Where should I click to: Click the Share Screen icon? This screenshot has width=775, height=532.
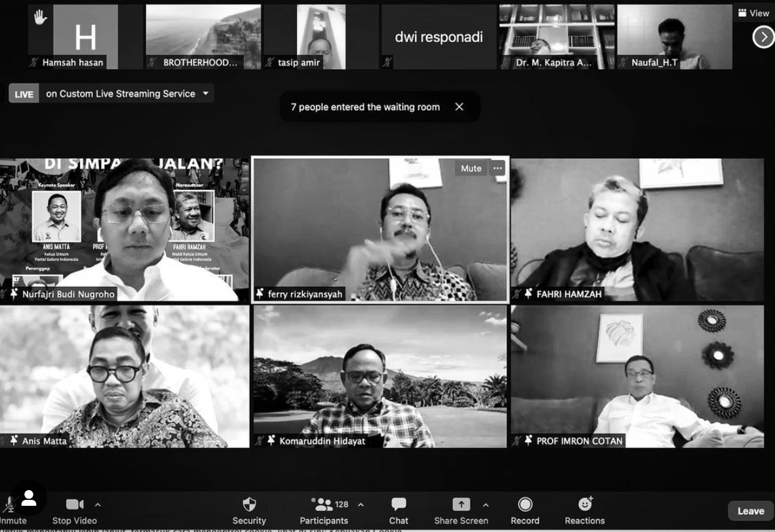tap(461, 504)
